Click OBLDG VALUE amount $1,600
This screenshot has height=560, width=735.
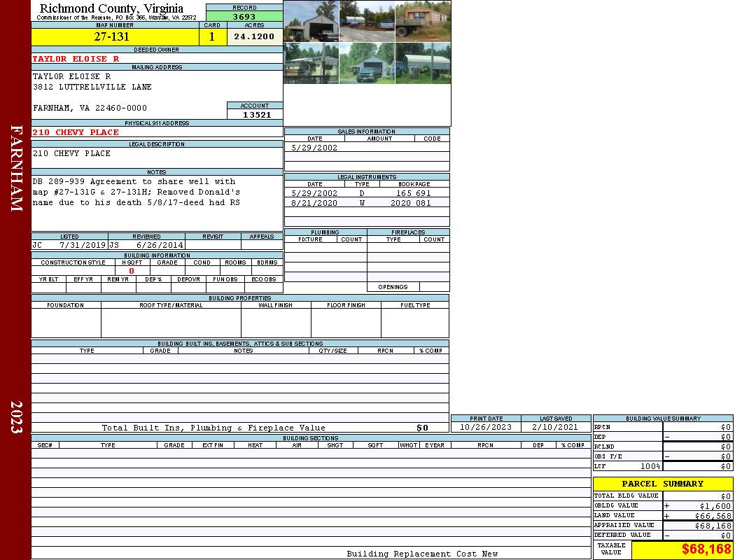coord(715,506)
